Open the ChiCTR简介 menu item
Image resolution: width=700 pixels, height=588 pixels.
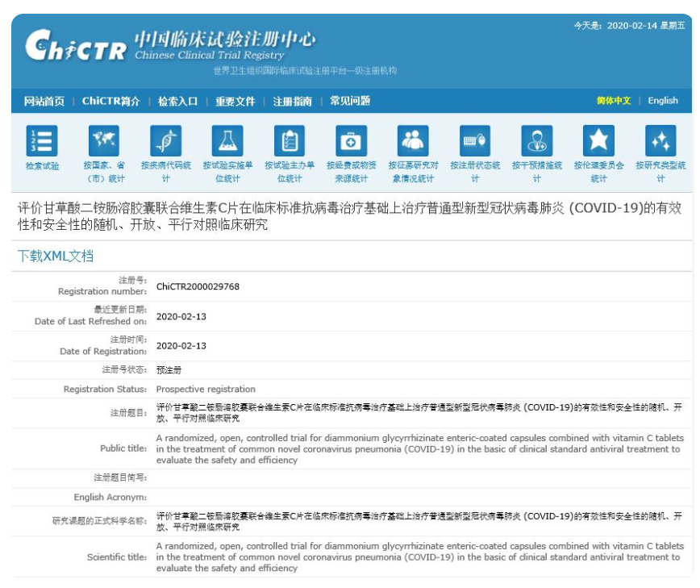110,101
